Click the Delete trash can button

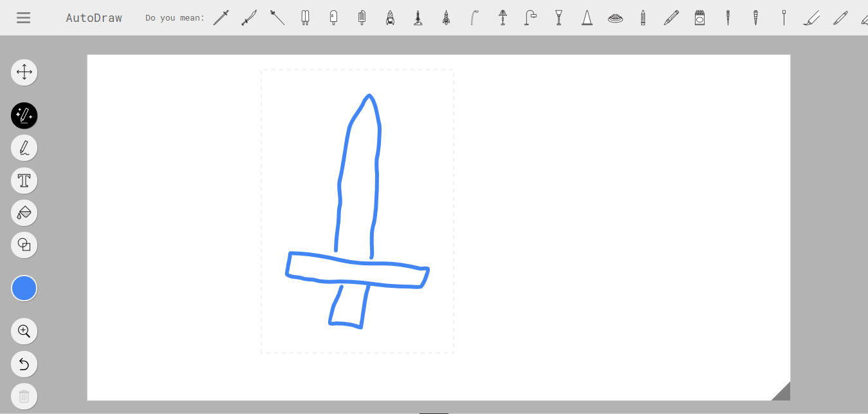24,397
